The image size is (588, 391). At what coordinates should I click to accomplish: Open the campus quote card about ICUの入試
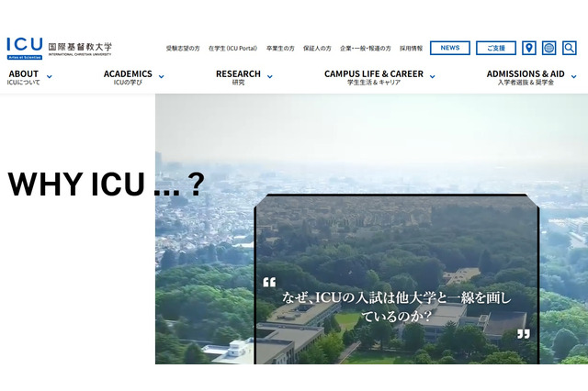click(397, 279)
